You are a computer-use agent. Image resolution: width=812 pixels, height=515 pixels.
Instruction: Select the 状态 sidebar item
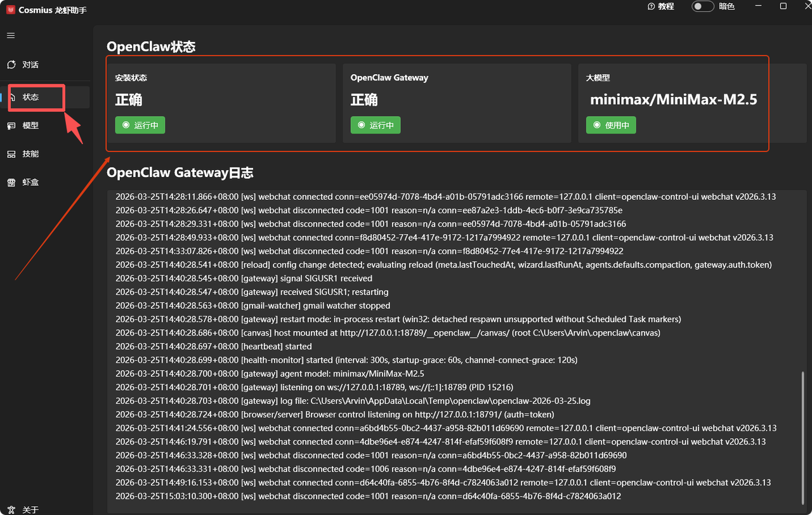[45, 97]
